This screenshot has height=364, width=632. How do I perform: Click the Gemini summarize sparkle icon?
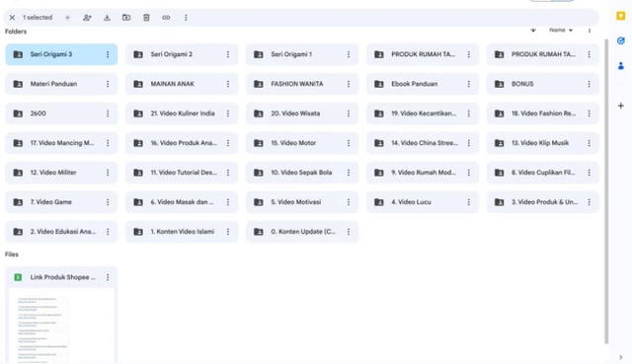coord(67,18)
